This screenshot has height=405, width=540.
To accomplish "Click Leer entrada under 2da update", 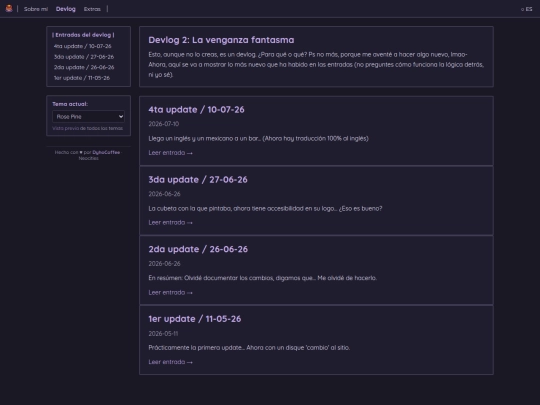I will 170,292.
